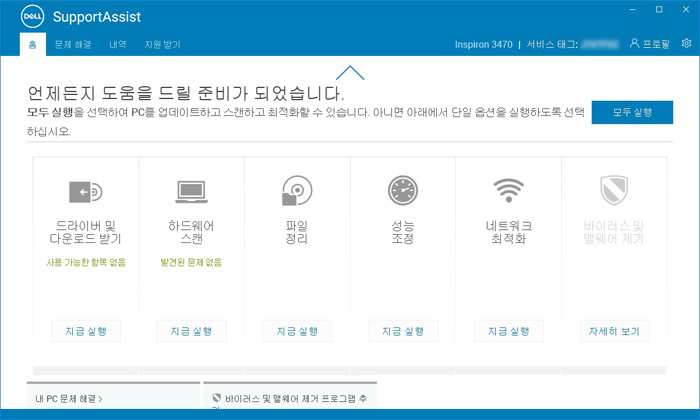
Task: Open the settings gear icon
Action: point(686,43)
